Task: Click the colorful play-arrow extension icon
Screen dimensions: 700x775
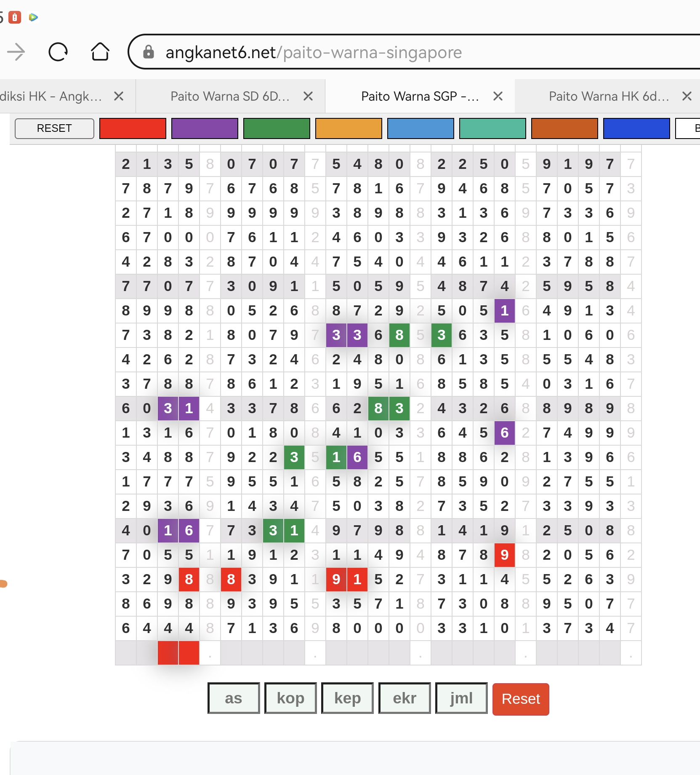Action: [33, 17]
